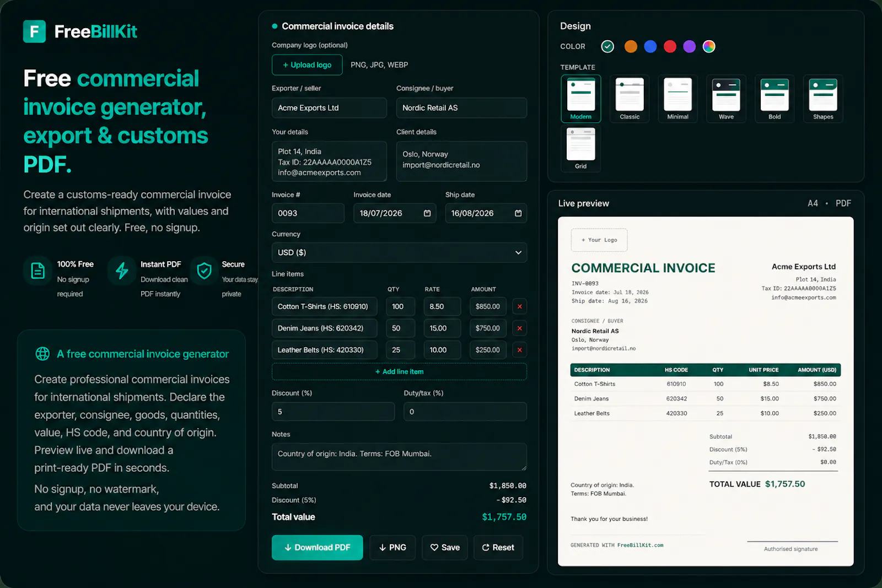Image resolution: width=882 pixels, height=588 pixels.
Task: Select the Classic template thumbnail
Action: (630, 99)
